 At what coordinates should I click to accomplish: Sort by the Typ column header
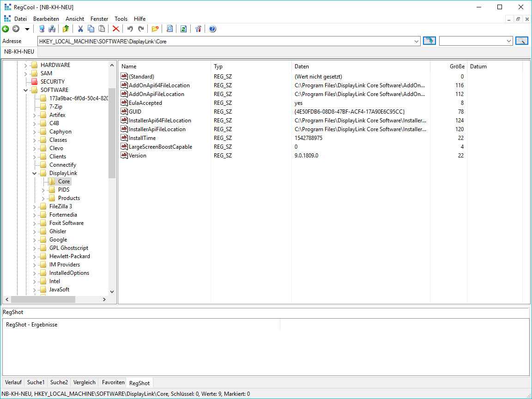click(251, 66)
